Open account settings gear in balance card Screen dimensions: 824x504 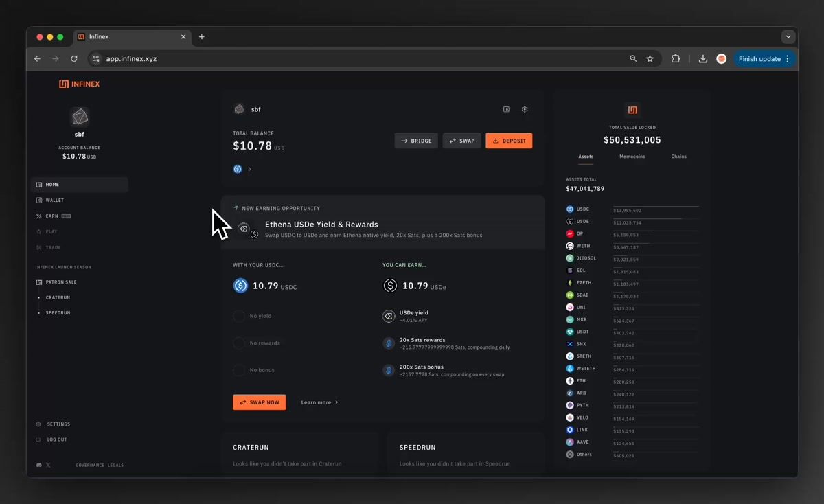(x=525, y=109)
